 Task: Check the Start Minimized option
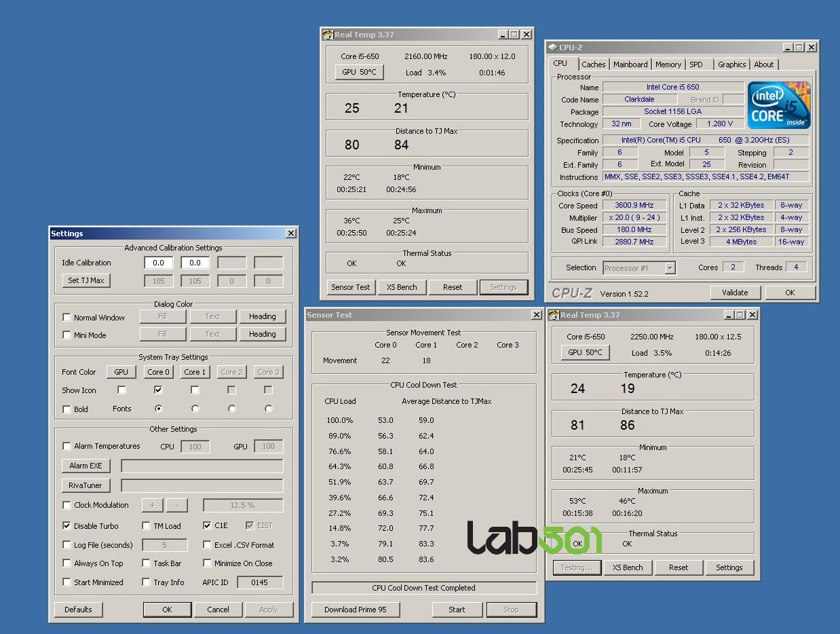point(66,582)
